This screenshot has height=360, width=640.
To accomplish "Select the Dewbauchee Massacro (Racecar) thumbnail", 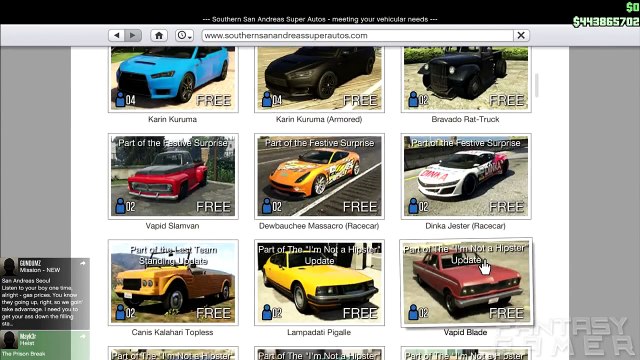I will (319, 176).
